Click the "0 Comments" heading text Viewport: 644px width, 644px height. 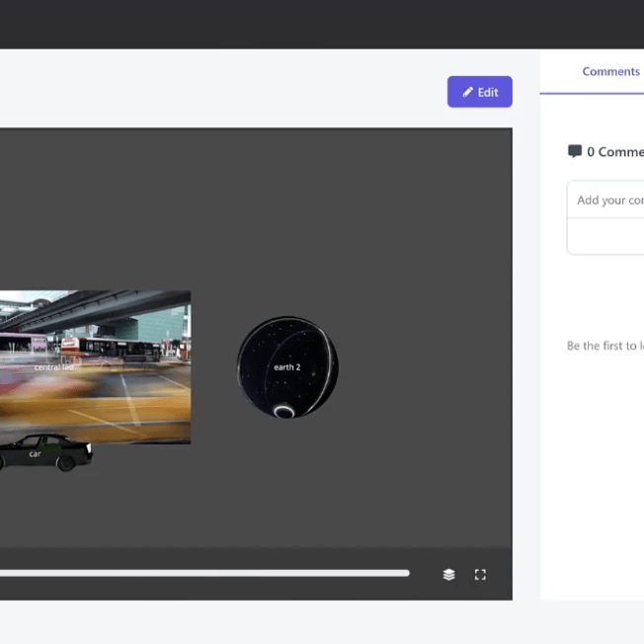tap(614, 151)
